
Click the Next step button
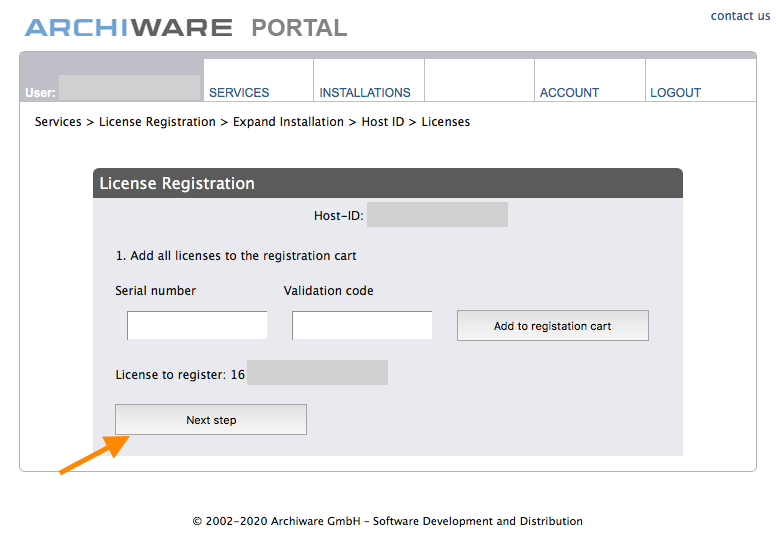coord(211,420)
